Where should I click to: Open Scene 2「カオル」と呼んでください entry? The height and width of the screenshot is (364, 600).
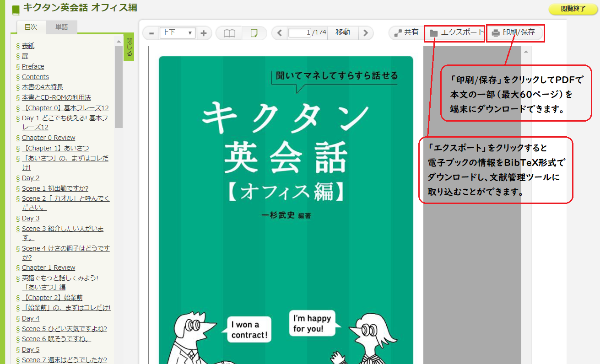click(66, 203)
